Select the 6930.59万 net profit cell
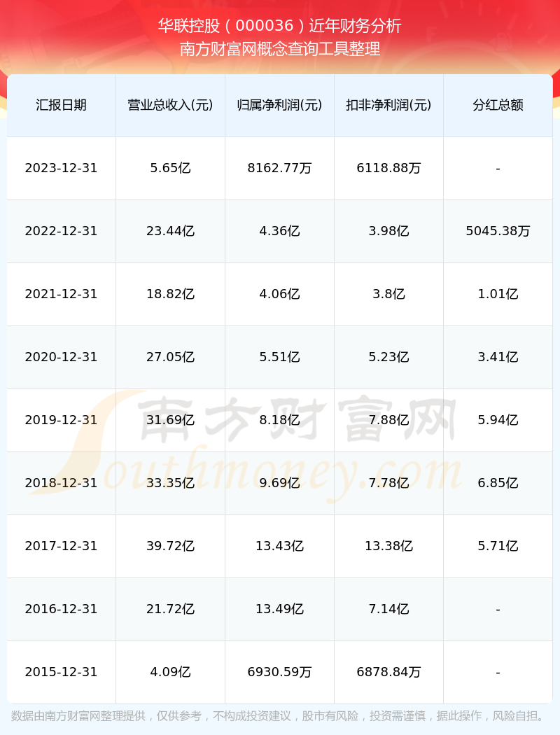The height and width of the screenshot is (735, 560). click(280, 672)
